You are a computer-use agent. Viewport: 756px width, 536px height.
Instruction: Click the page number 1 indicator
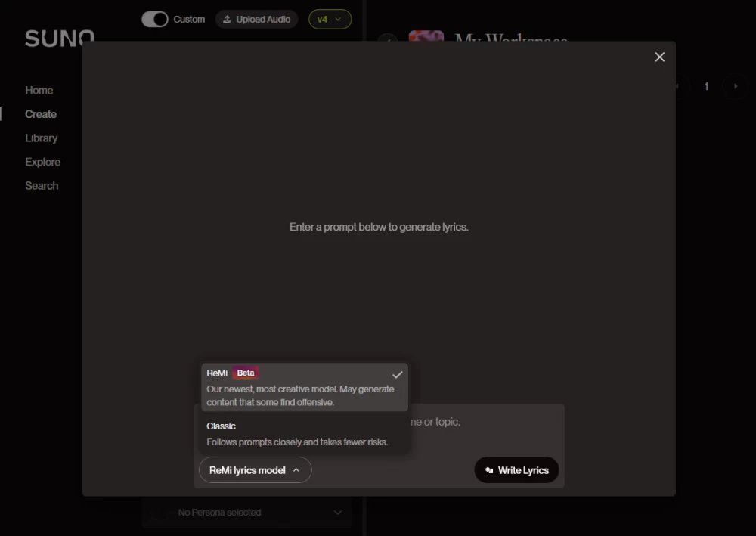coord(706,86)
